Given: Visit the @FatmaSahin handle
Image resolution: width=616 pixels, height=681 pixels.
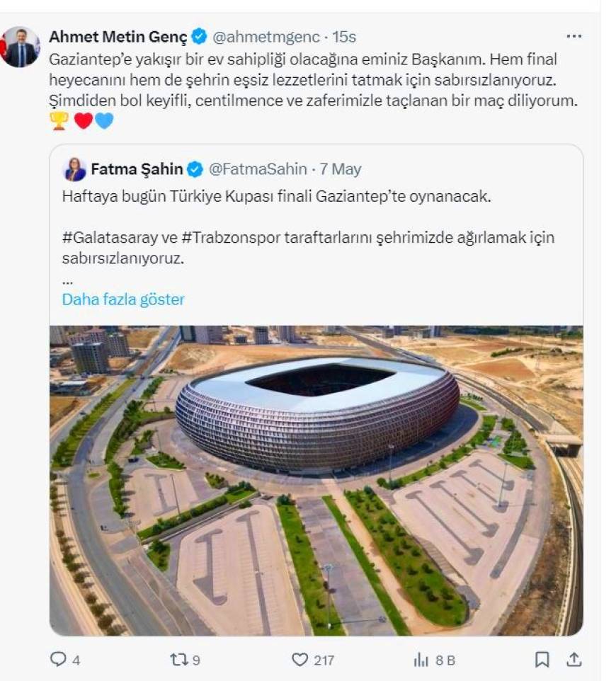Looking at the screenshot, I should pos(258,169).
